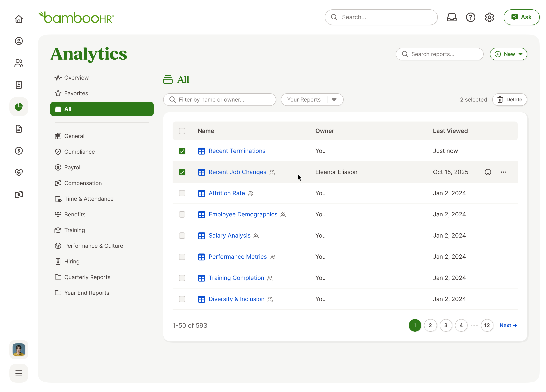Focus the Search reports field
Viewport: 546px width, 392px height.
tap(439, 54)
